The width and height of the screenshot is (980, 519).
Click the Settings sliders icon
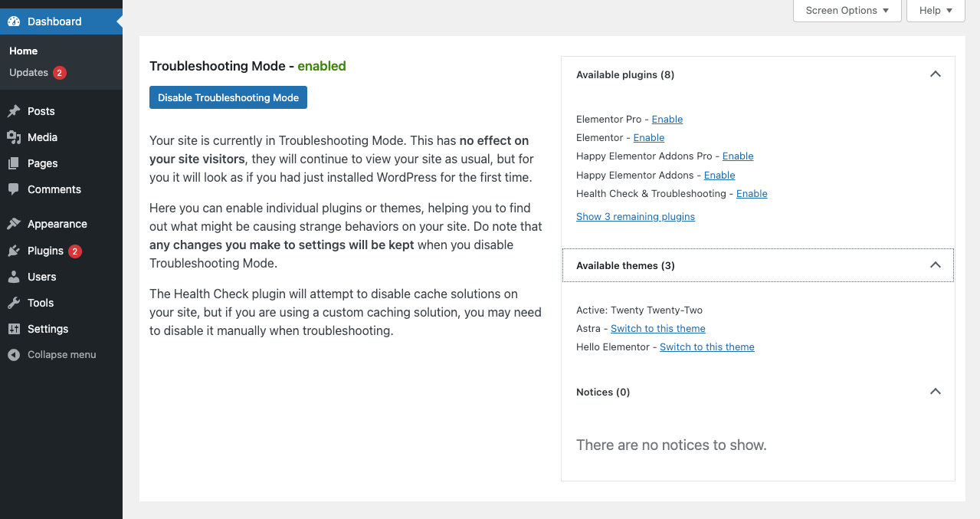[x=14, y=329]
